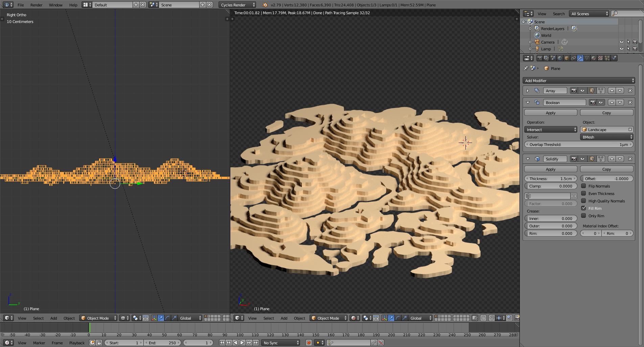Toggle the timeline frame range lock icon
The width and height of the screenshot is (644, 347).
[99, 343]
